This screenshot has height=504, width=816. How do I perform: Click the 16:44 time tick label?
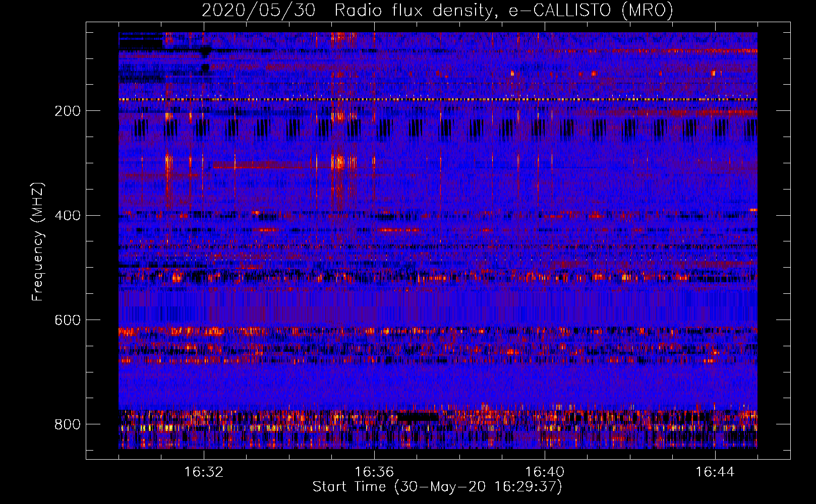715,472
